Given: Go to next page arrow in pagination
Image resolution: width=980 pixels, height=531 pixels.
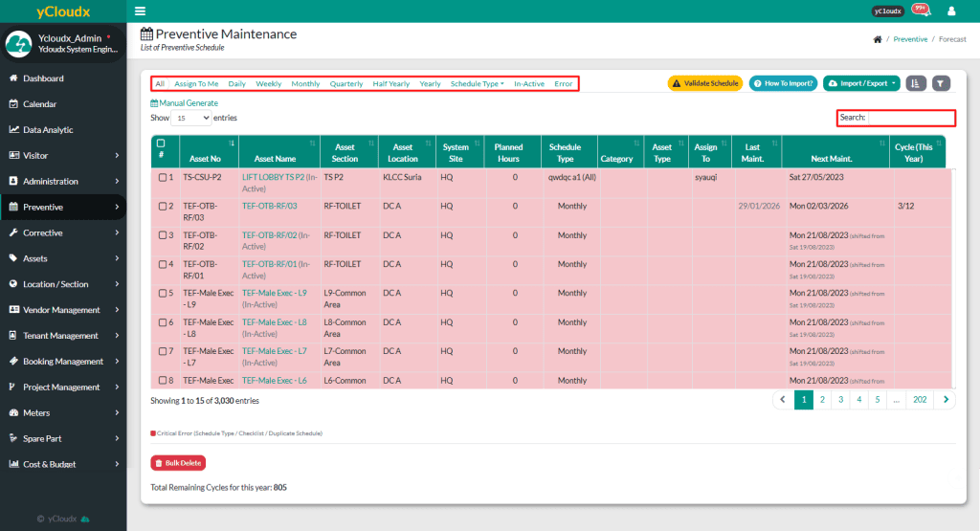Looking at the screenshot, I should pyautogui.click(x=946, y=400).
